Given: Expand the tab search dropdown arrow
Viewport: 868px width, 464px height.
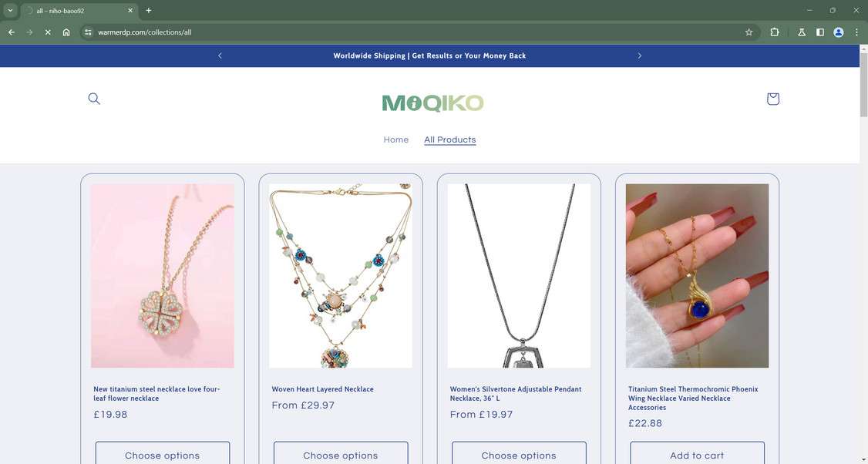Looking at the screenshot, I should tap(10, 11).
